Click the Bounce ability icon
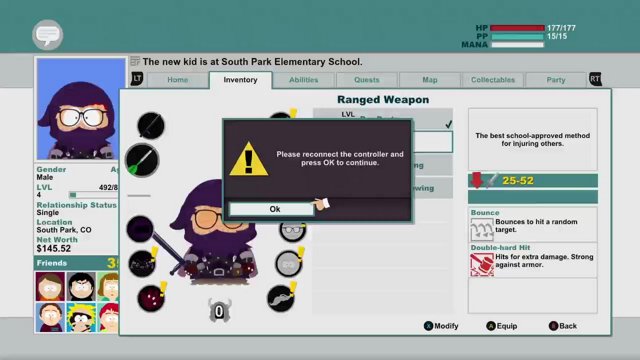The image size is (640, 360). click(x=482, y=229)
